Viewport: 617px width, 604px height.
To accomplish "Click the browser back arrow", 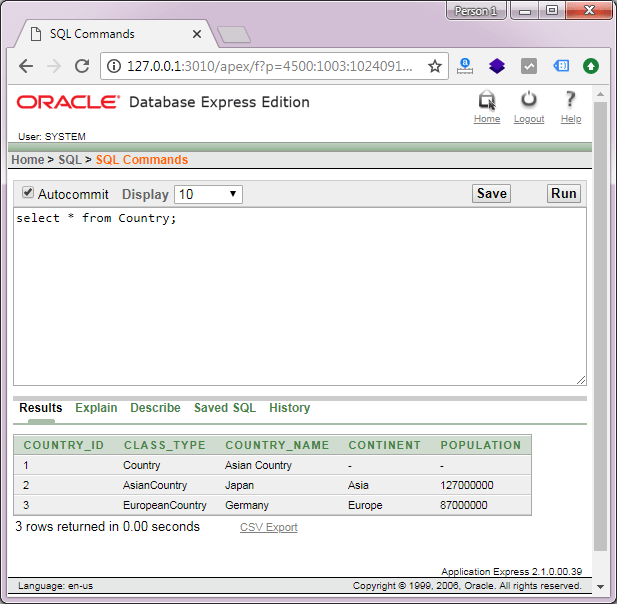I will (26, 66).
